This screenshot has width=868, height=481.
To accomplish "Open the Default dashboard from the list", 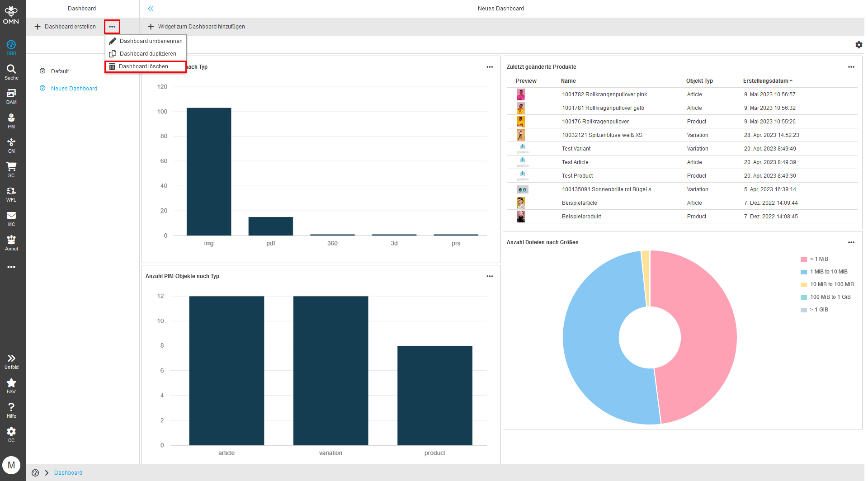I will tap(59, 71).
